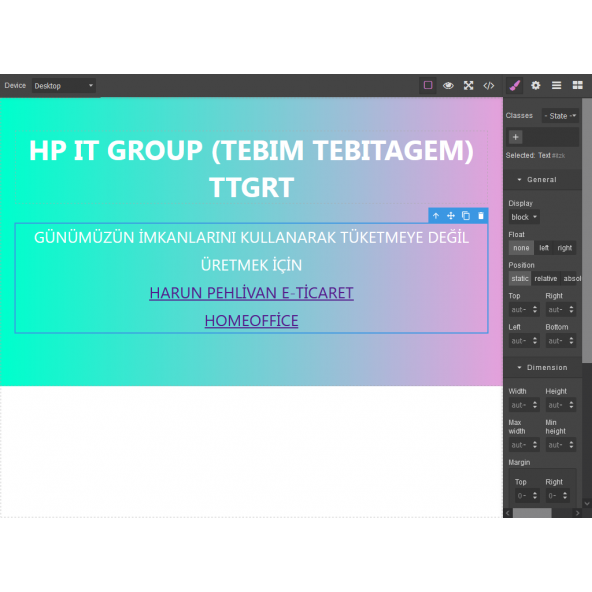Image resolution: width=592 pixels, height=592 pixels.
Task: Click scroll-down arrow of style panel
Action: 587,503
